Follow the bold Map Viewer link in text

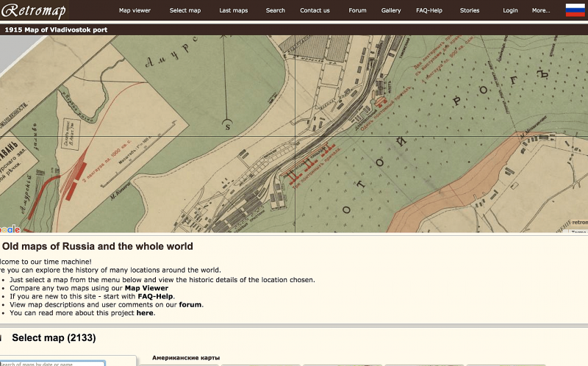(146, 288)
